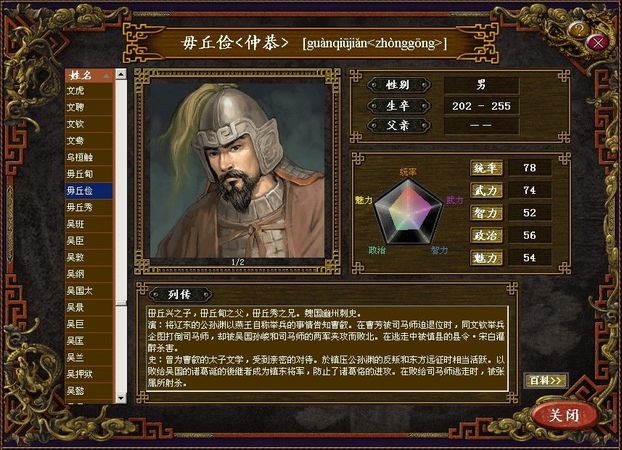Click the name list scroll up arrow
Image resolution: width=622 pixels, height=450 pixels.
pos(121,74)
